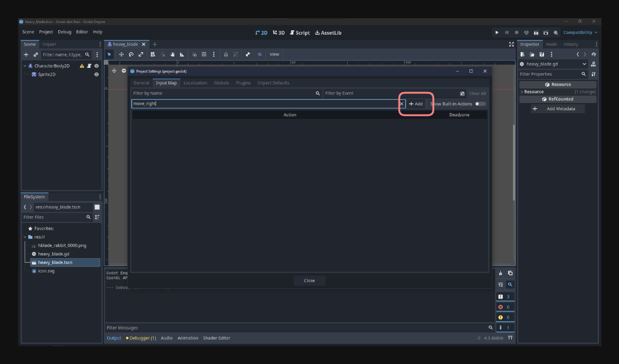Clear the move_right action name field

click(402, 104)
